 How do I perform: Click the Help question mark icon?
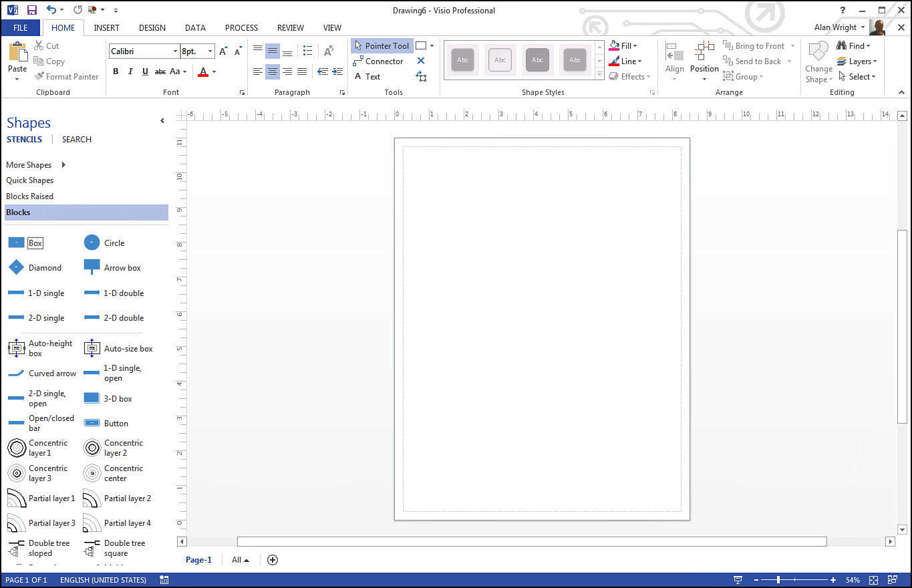tap(843, 10)
